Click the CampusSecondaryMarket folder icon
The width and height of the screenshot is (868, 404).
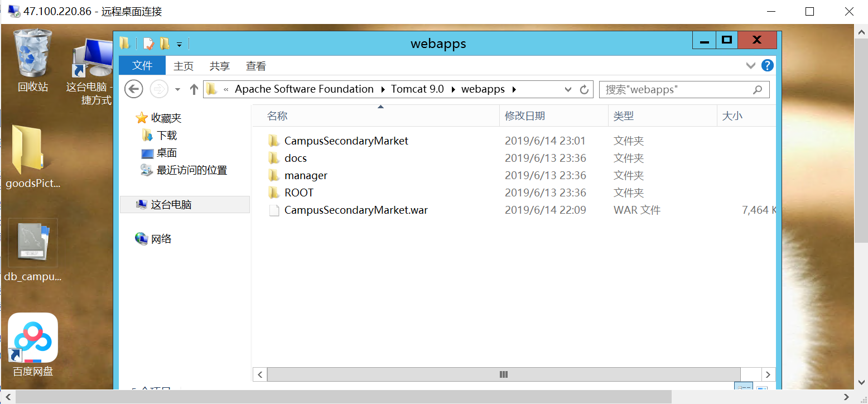click(x=273, y=141)
